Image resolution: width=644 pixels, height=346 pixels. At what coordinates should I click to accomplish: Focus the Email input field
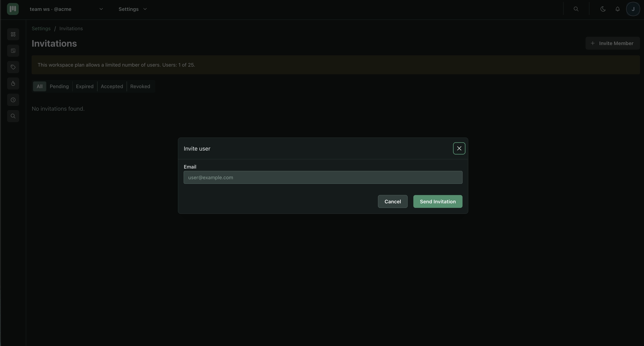tap(323, 177)
